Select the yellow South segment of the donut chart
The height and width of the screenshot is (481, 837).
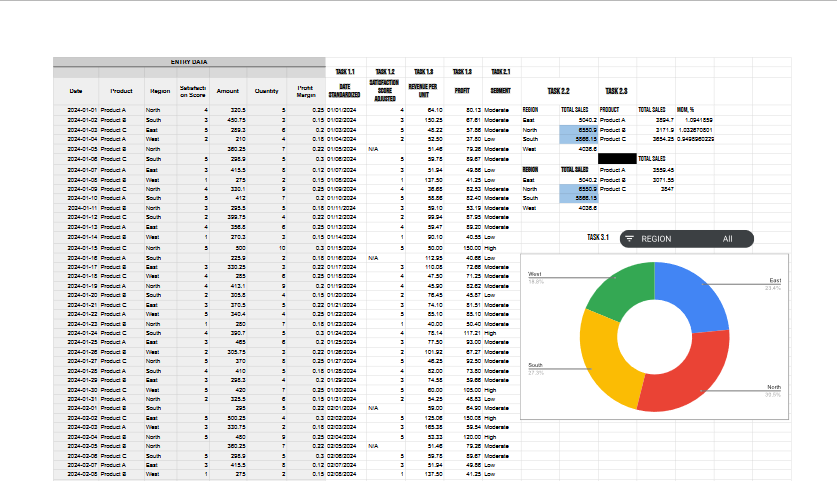609,363
